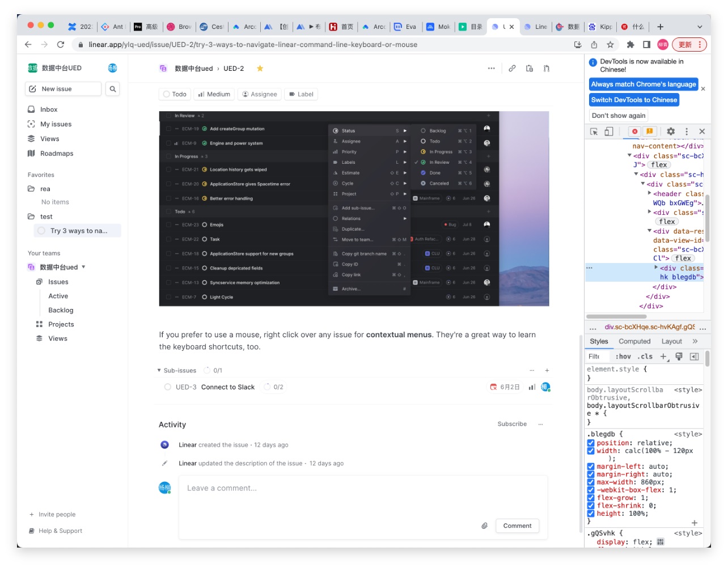
Task: Copy git branch name icon in the header
Action: click(547, 69)
